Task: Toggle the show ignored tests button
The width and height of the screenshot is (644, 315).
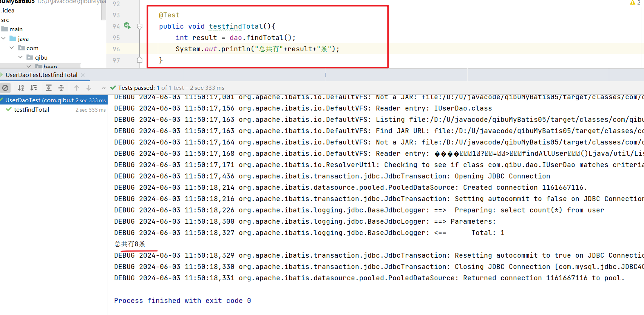Action: (5, 88)
